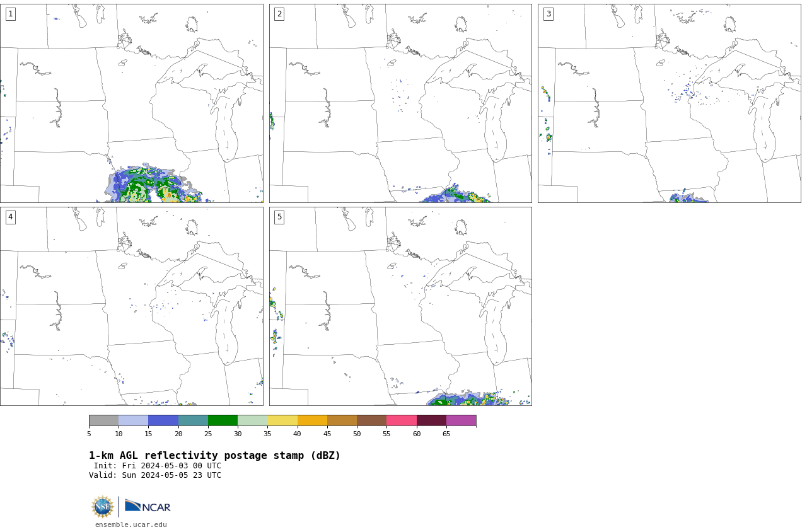Click the brown 50-55 dBZ swatch
The height and width of the screenshot is (532, 807).
(x=371, y=420)
